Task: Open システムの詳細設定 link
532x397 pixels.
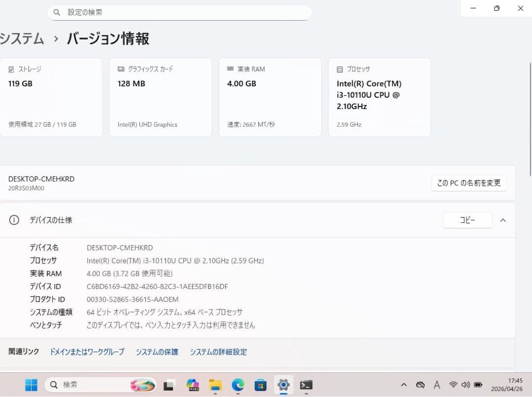Action: [219, 352]
